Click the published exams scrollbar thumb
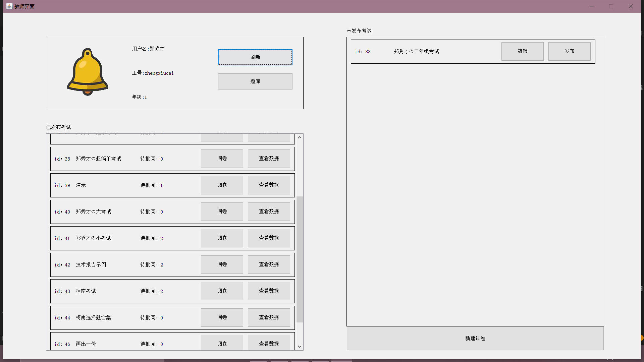 tap(300, 259)
